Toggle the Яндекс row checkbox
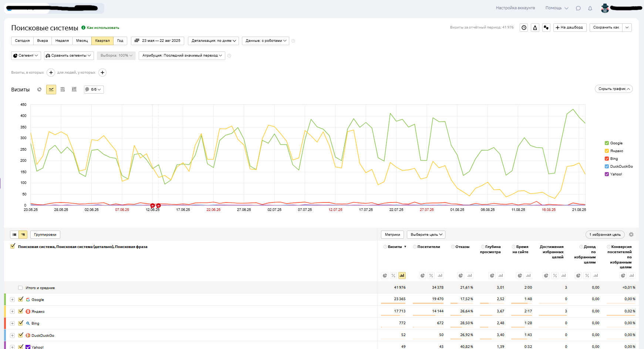This screenshot has height=349, width=644. (21, 311)
